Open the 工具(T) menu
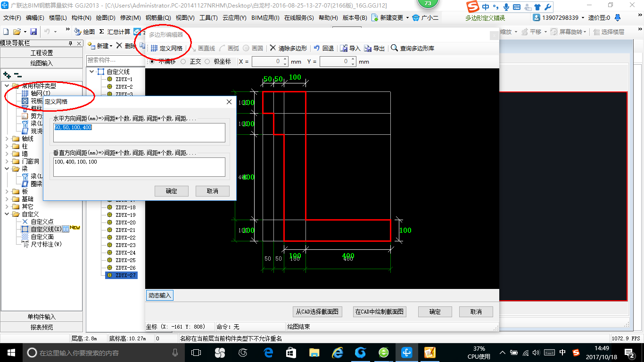The image size is (644, 362). [x=208, y=18]
